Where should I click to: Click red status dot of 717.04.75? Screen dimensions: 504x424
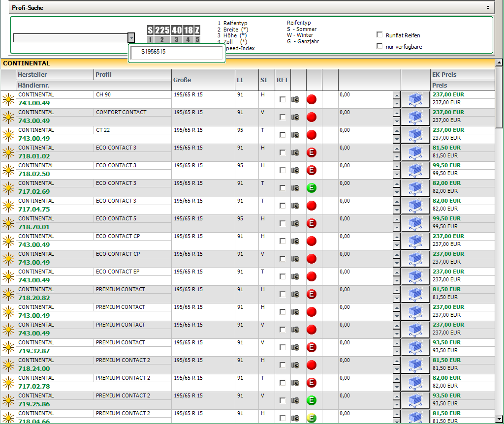[x=312, y=206]
